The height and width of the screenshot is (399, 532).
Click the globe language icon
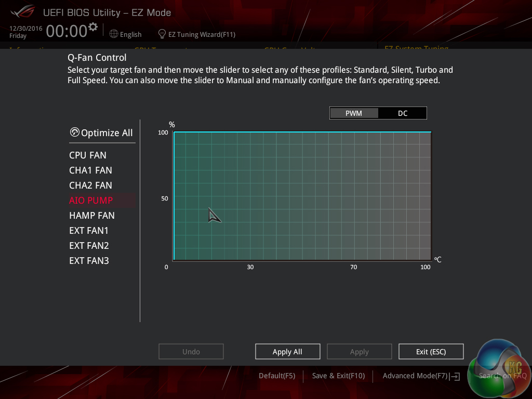tap(114, 34)
